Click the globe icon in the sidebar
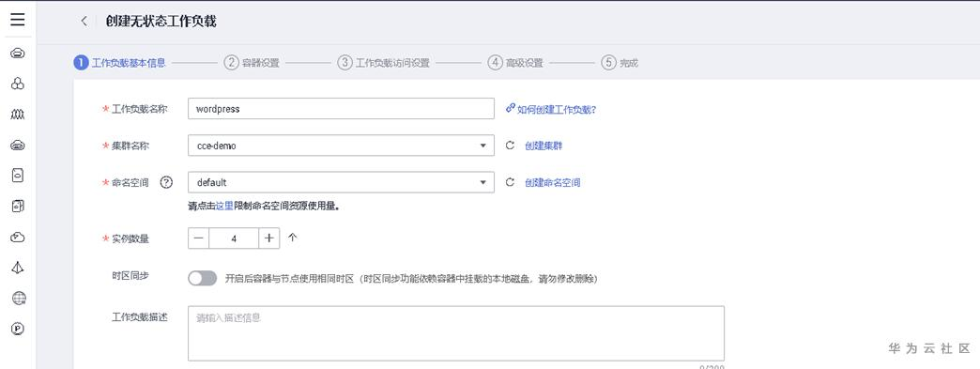This screenshot has height=369, width=980. 19,299
